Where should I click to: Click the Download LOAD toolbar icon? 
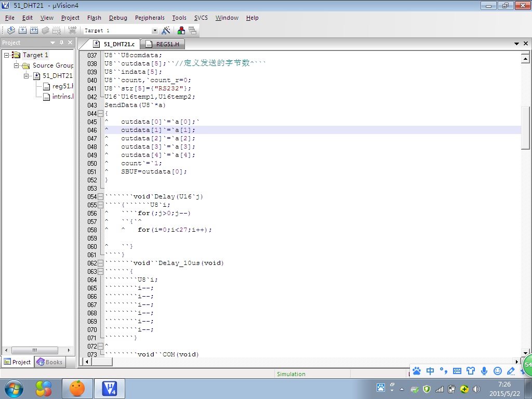click(x=72, y=31)
